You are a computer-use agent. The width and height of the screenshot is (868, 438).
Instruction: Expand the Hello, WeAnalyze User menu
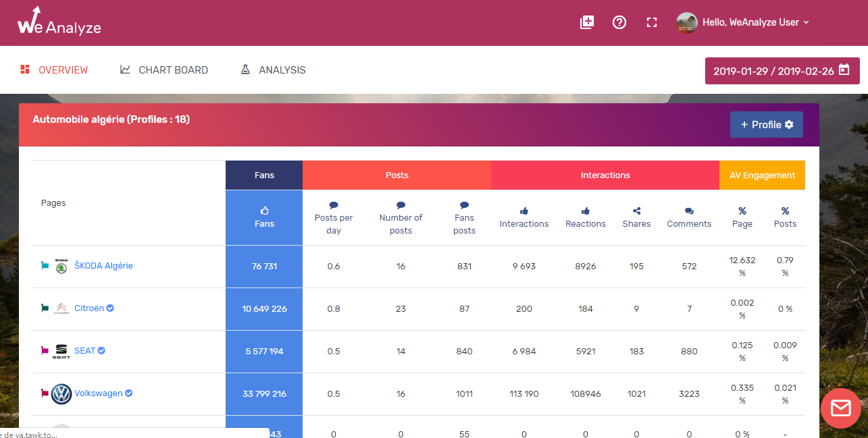[x=755, y=22]
